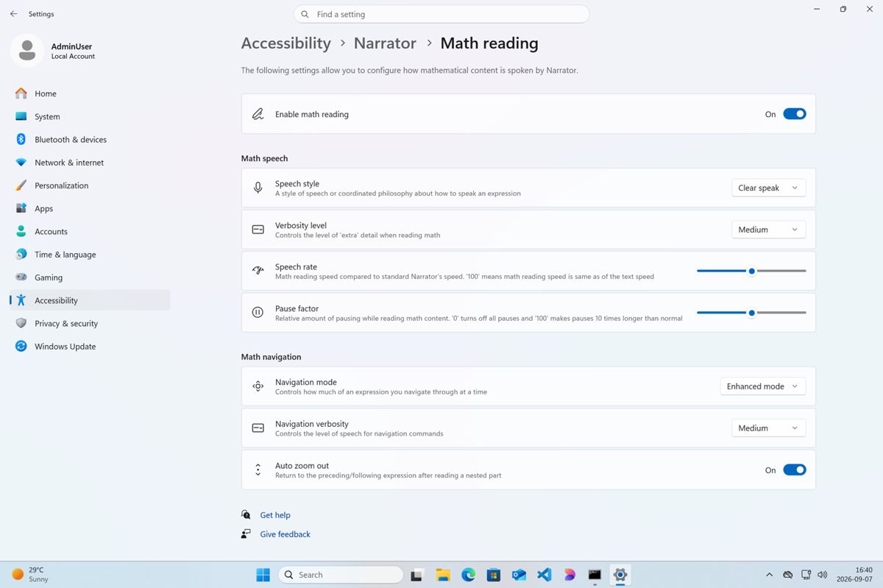
Task: Click the Narrator breadcrumb link
Action: click(385, 43)
